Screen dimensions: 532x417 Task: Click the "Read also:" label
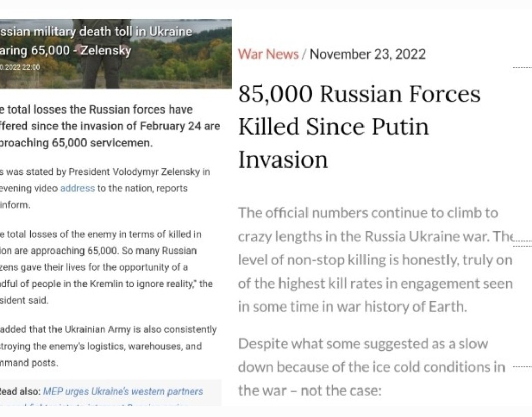pos(20,391)
